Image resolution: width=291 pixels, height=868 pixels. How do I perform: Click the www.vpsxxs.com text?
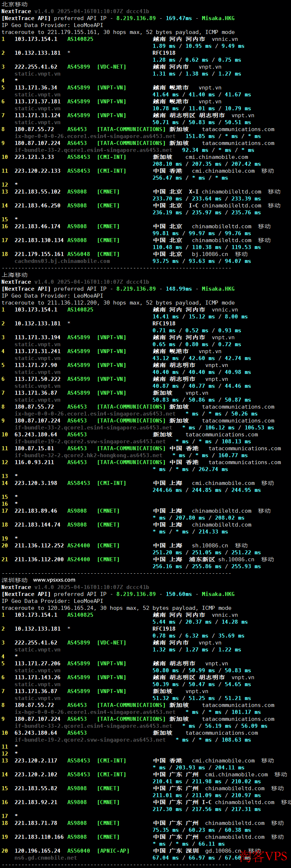(x=54, y=580)
